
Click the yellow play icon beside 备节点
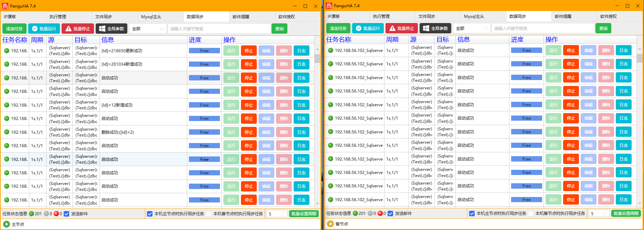[330, 224]
